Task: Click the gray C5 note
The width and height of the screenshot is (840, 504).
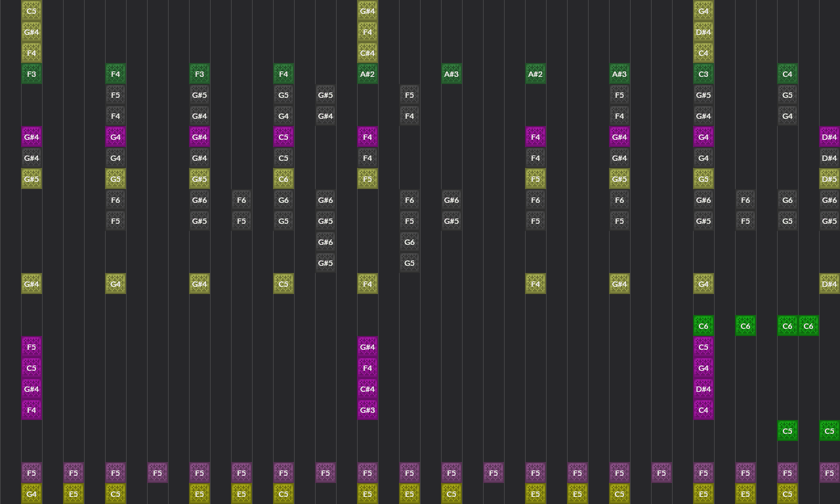Action: [283, 158]
